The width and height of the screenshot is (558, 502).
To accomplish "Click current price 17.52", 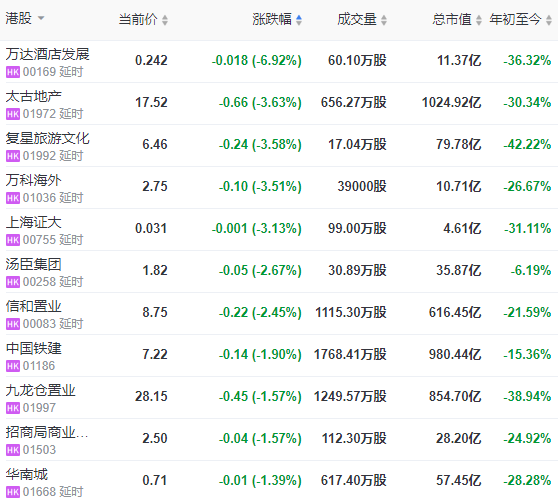I will coord(151,102).
